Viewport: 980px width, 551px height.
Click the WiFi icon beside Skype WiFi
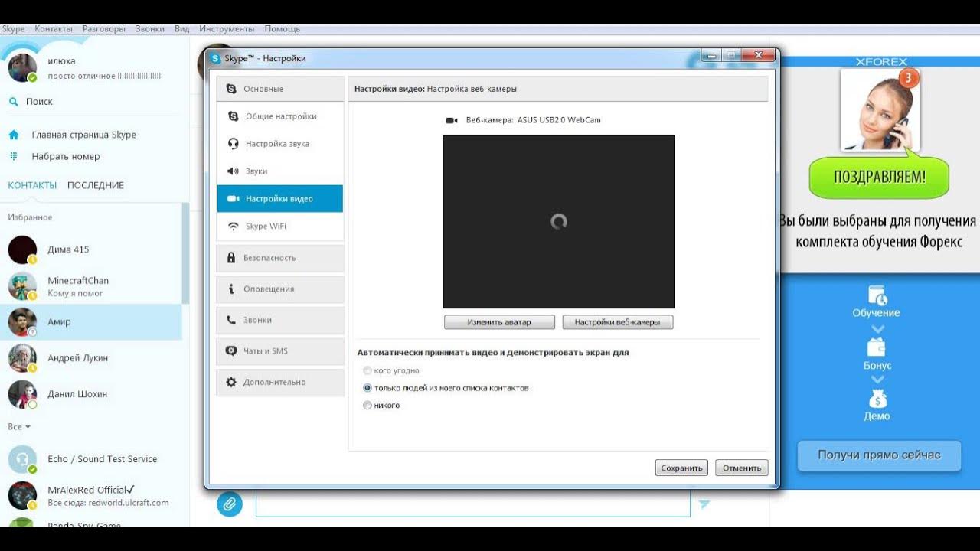(234, 227)
